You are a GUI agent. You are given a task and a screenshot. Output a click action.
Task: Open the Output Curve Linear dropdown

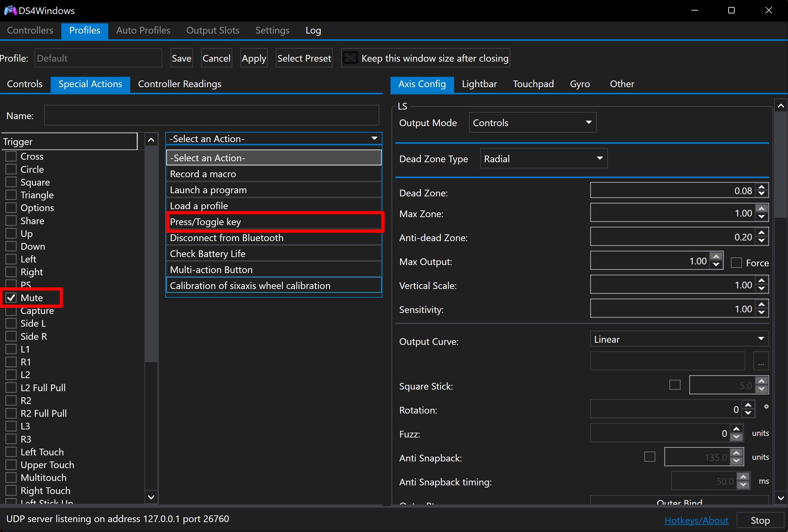(x=679, y=339)
